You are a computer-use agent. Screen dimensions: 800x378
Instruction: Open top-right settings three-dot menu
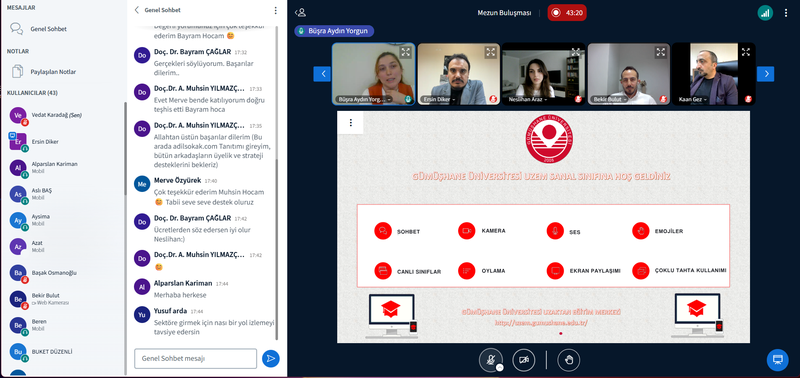[x=786, y=13]
